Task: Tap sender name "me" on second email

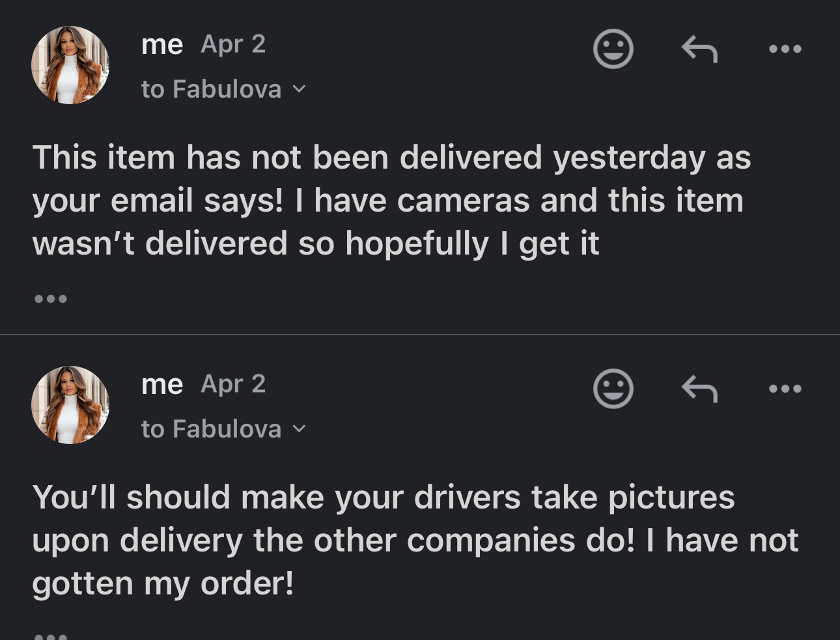Action: pyautogui.click(x=162, y=385)
